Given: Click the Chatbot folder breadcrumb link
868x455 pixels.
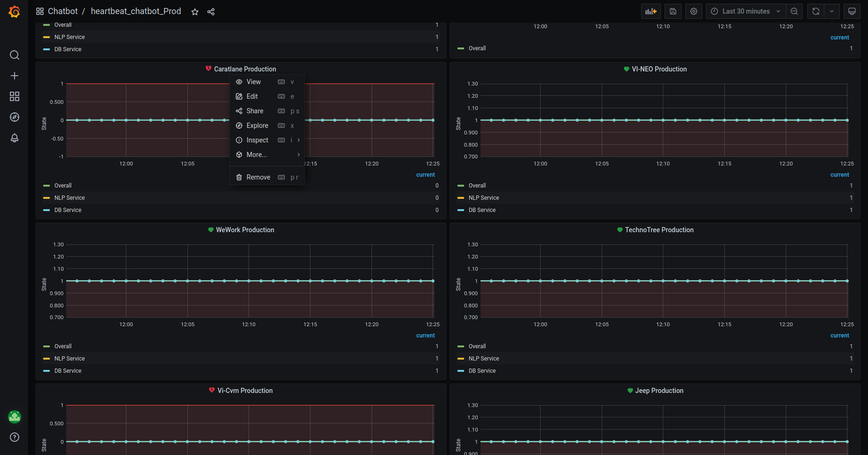Looking at the screenshot, I should click(62, 11).
